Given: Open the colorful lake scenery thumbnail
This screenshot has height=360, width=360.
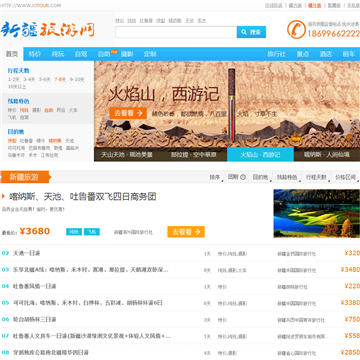Looking at the screenshot, I should (x=317, y=213).
